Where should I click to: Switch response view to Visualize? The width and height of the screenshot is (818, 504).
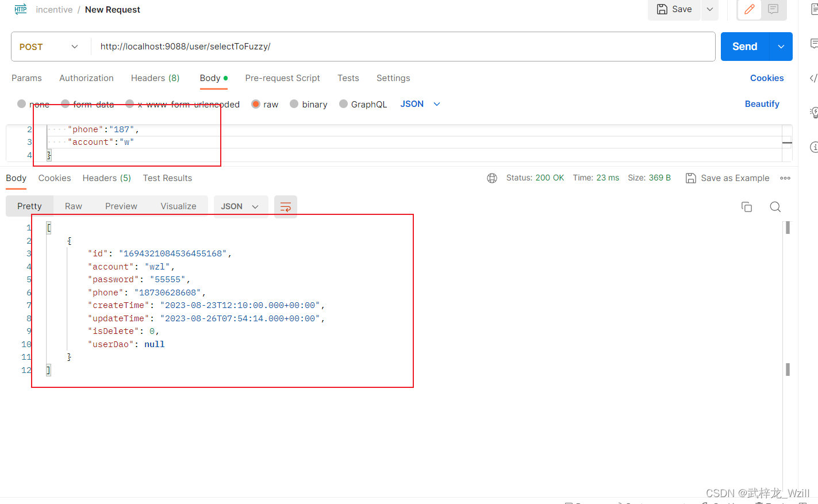(x=178, y=206)
